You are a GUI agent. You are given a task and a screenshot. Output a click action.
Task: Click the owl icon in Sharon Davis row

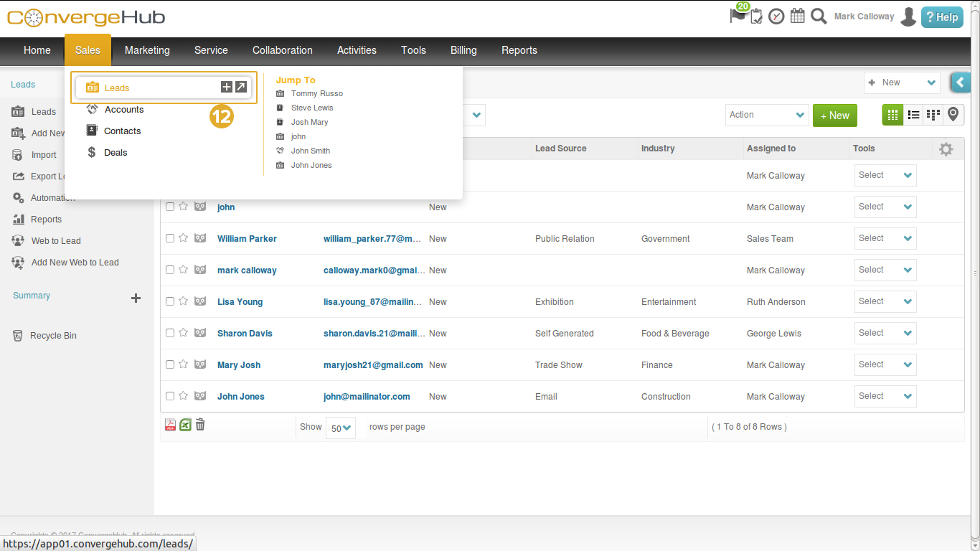point(200,333)
